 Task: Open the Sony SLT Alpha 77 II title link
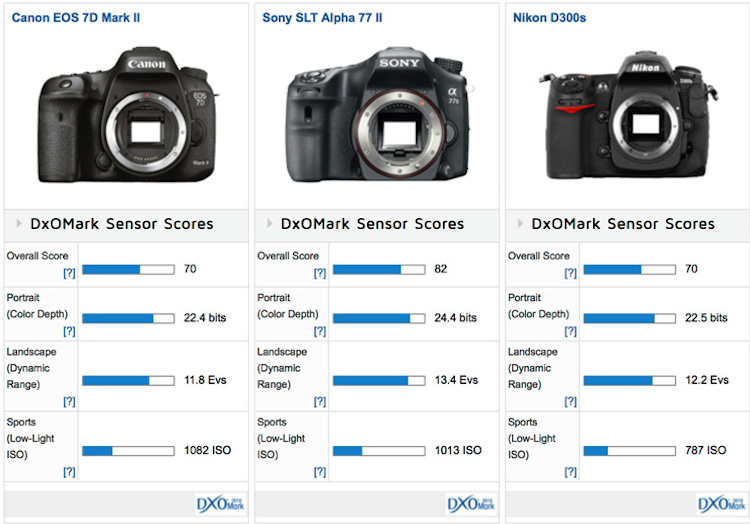coord(322,17)
